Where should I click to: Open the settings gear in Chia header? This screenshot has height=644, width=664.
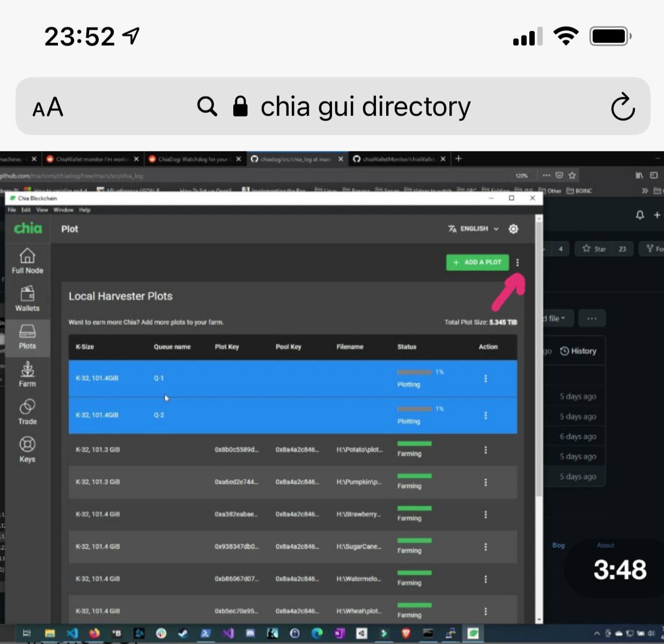point(513,229)
